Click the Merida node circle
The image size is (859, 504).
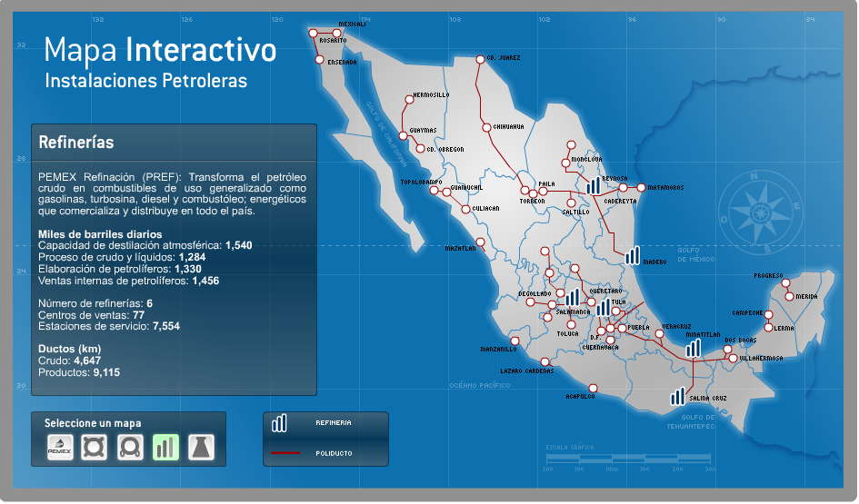point(789,297)
